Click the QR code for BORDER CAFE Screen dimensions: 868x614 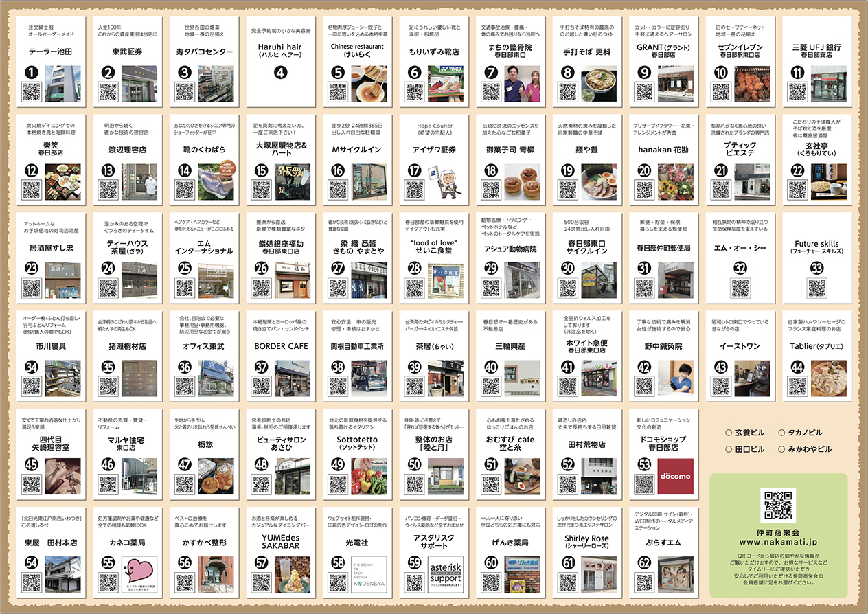(x=262, y=386)
